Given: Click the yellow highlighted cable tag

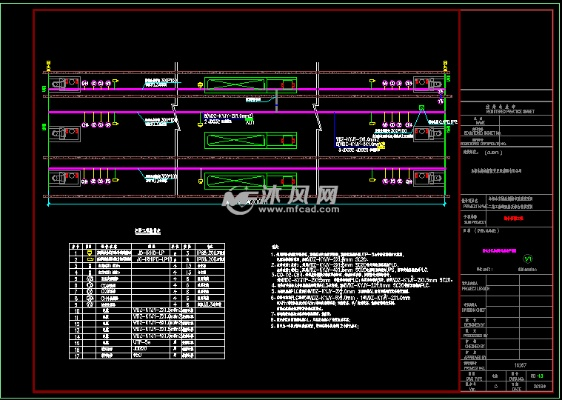Looking at the screenshot, I should point(381,145).
